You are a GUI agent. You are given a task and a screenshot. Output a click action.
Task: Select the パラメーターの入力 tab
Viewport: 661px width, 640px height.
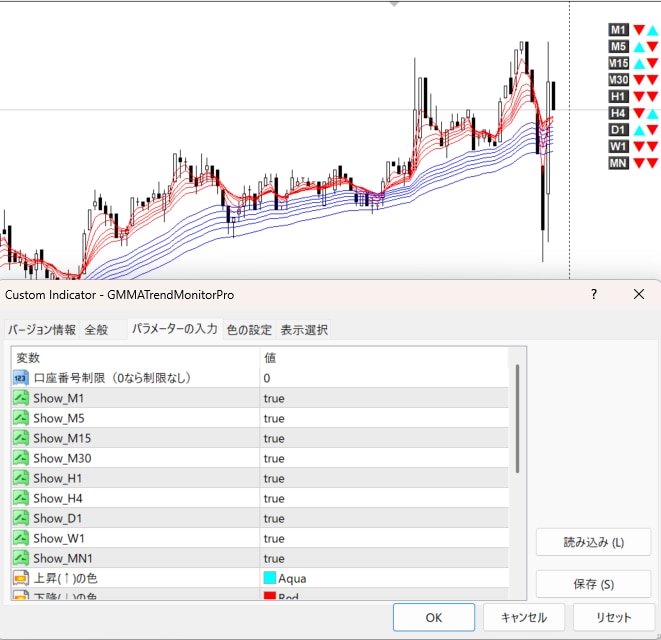pos(175,329)
